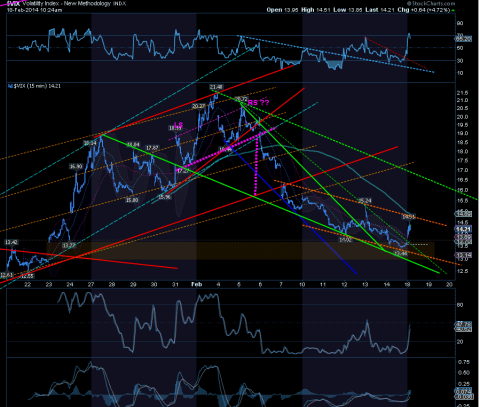Click the $VIX (15 min) 14.21 legend label
This screenshot has height=407, width=480.
pyautogui.click(x=35, y=86)
